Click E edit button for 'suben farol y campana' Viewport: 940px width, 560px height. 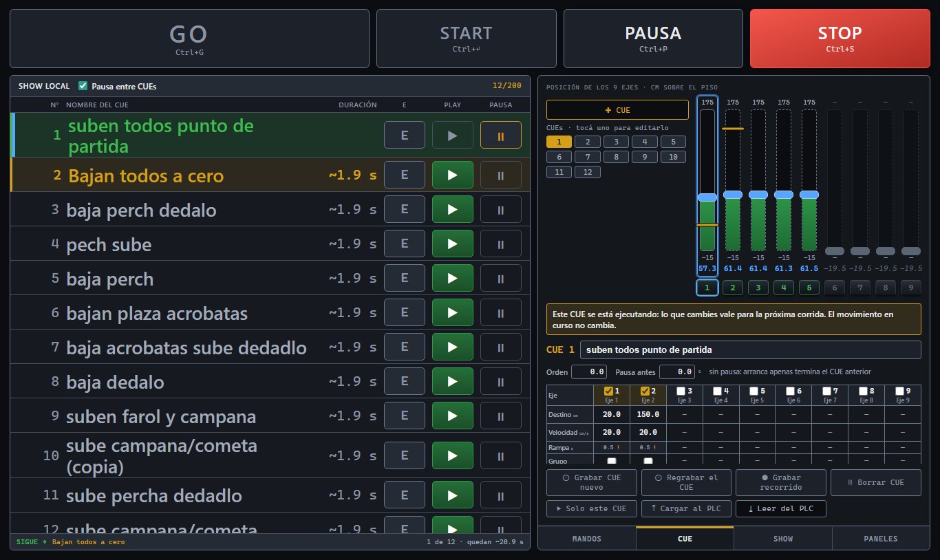click(404, 416)
